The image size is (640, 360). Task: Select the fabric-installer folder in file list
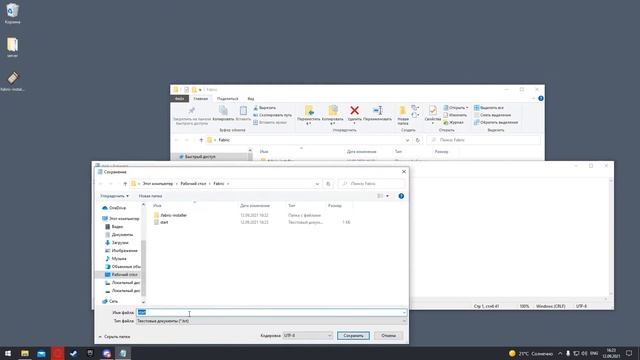point(173,215)
